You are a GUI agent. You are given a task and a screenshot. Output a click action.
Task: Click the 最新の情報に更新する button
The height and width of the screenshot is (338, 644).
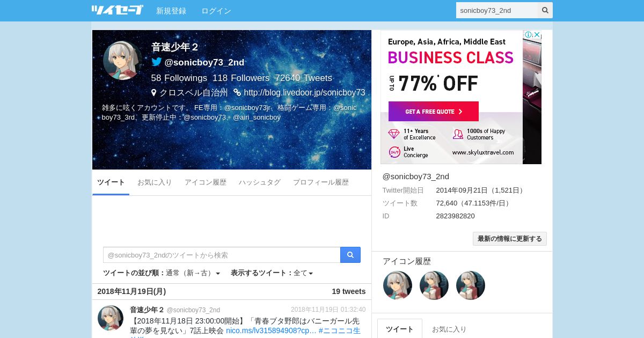click(x=510, y=239)
